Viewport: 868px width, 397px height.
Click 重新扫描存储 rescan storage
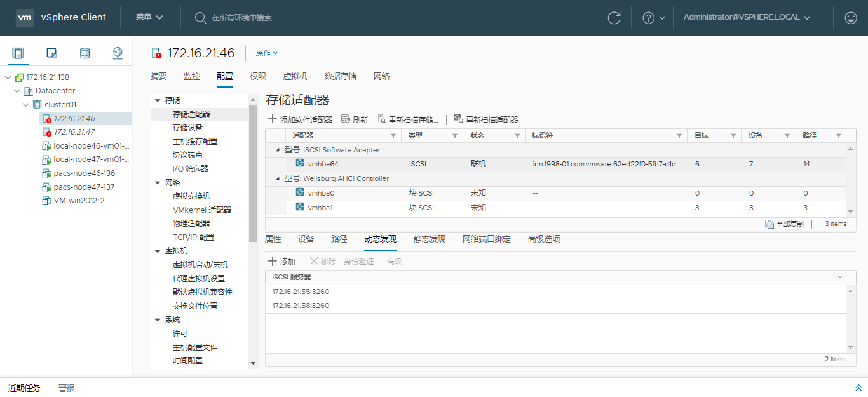408,119
